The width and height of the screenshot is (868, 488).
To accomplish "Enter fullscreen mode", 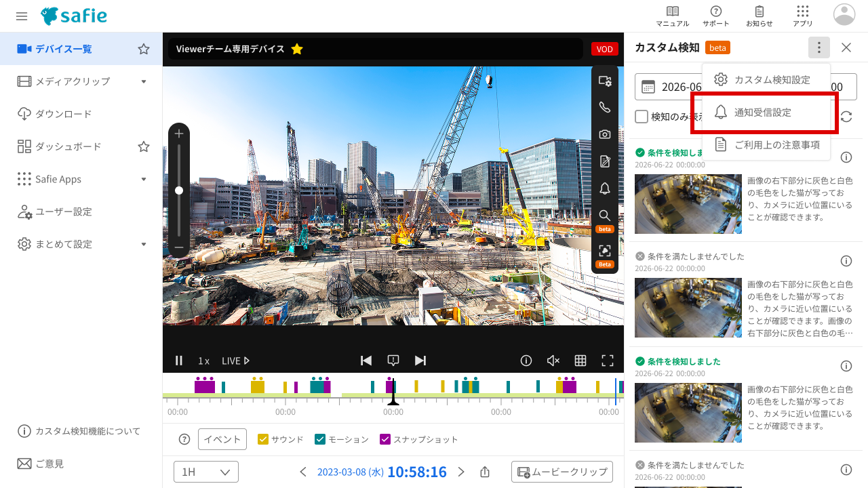I will [x=608, y=361].
